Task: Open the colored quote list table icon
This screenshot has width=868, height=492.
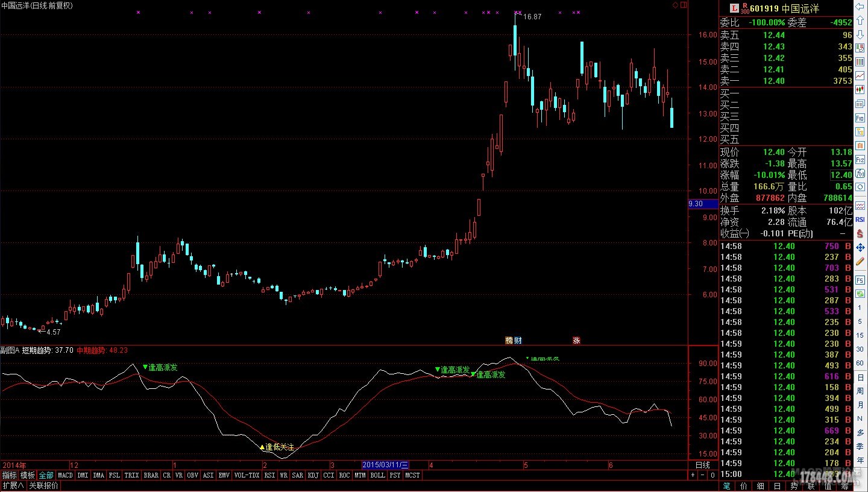Action: point(860,61)
